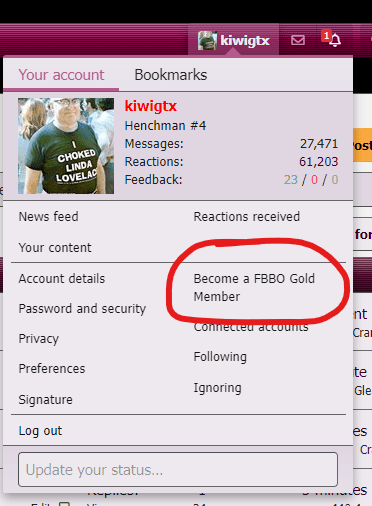Open Password and security settings
This screenshot has height=506, width=372.
(x=82, y=309)
